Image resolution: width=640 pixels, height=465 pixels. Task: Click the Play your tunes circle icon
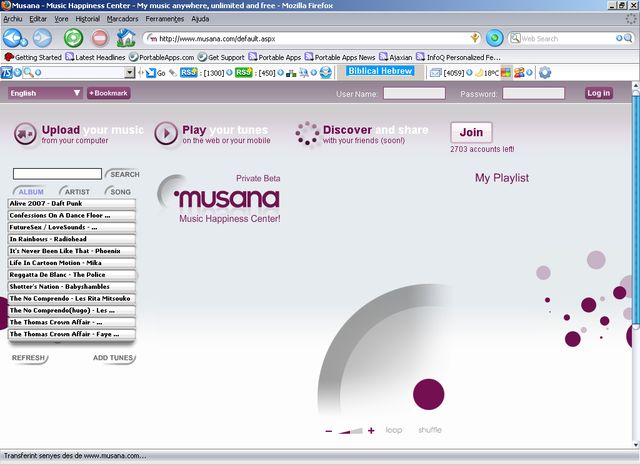[x=166, y=133]
